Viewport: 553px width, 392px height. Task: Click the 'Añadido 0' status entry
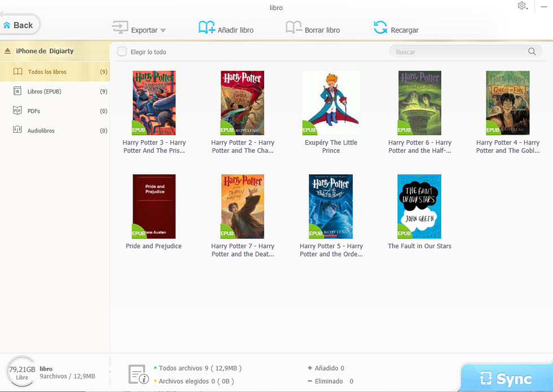point(326,368)
